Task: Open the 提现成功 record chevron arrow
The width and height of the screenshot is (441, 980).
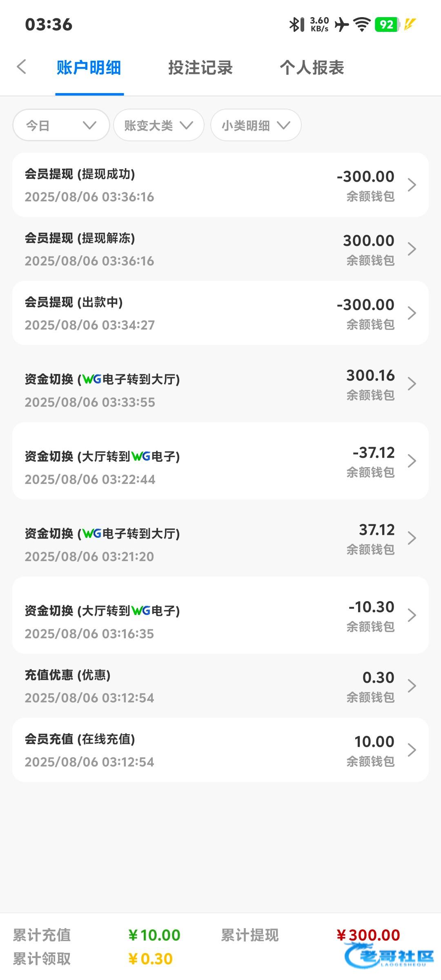Action: pyautogui.click(x=412, y=185)
